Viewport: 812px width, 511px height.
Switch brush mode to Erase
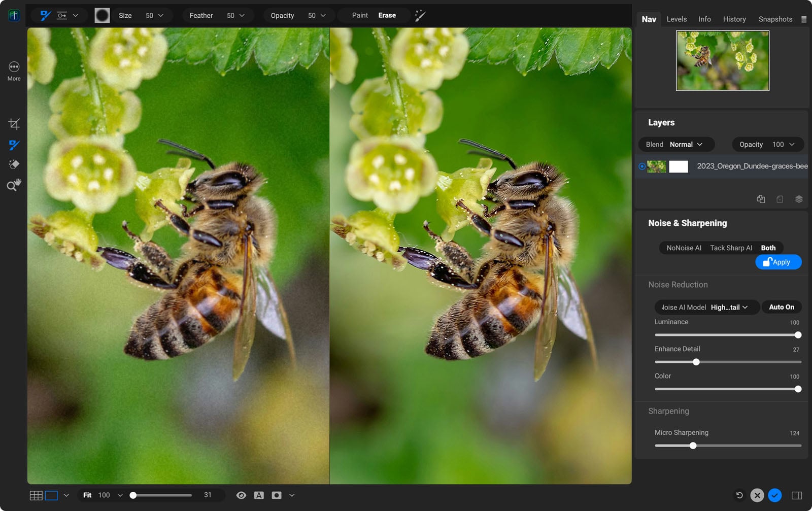[387, 15]
